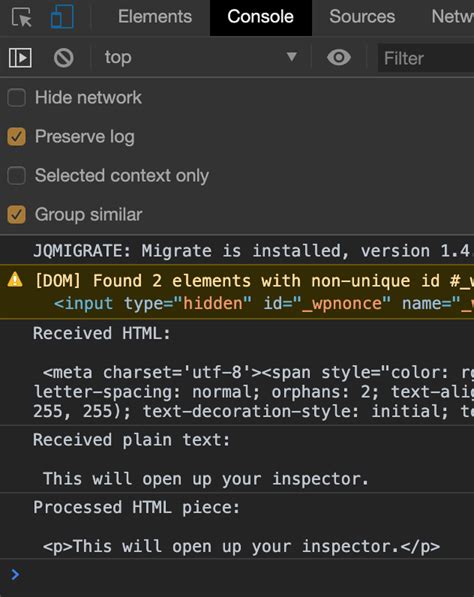474x597 pixels.
Task: Open the Sources tab
Action: (x=362, y=17)
